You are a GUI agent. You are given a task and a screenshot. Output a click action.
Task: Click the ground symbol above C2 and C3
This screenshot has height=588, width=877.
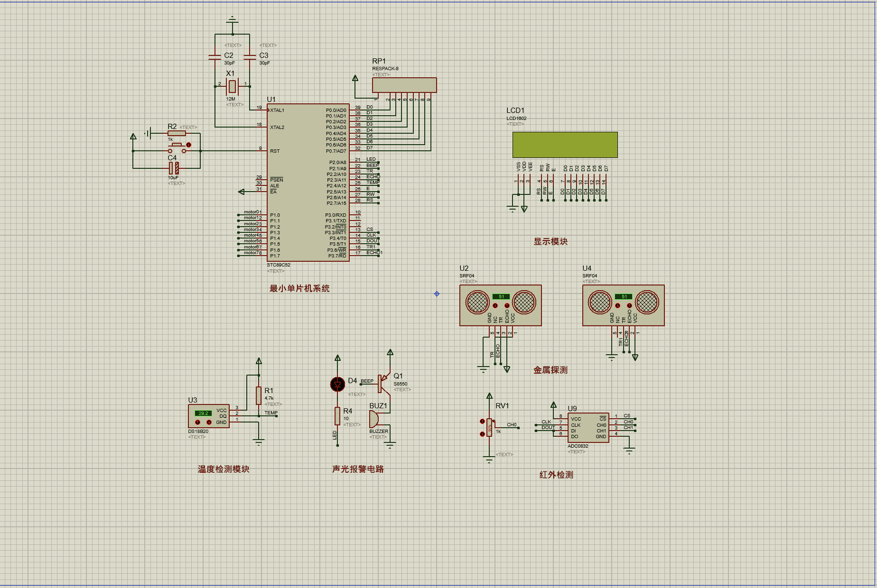click(232, 20)
